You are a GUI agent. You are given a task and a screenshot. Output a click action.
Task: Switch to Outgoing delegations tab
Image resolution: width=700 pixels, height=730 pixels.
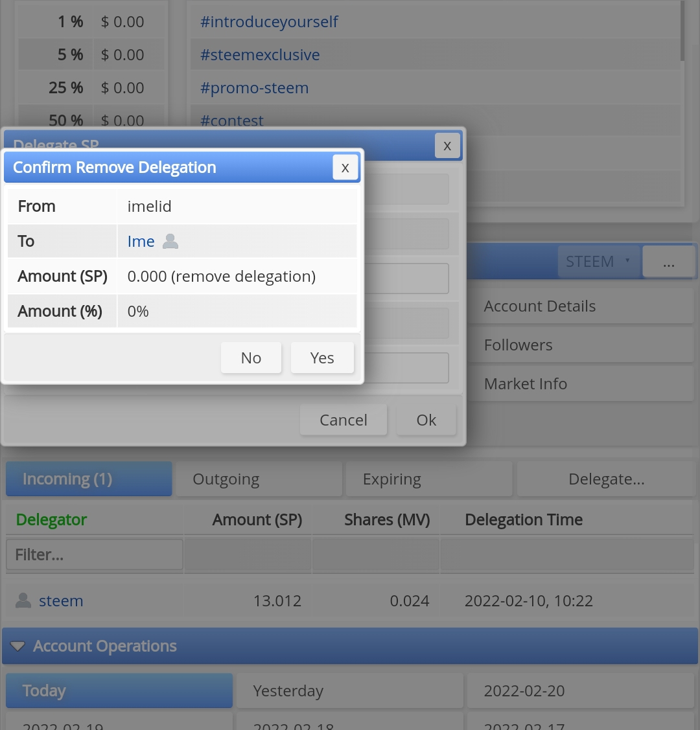(259, 479)
